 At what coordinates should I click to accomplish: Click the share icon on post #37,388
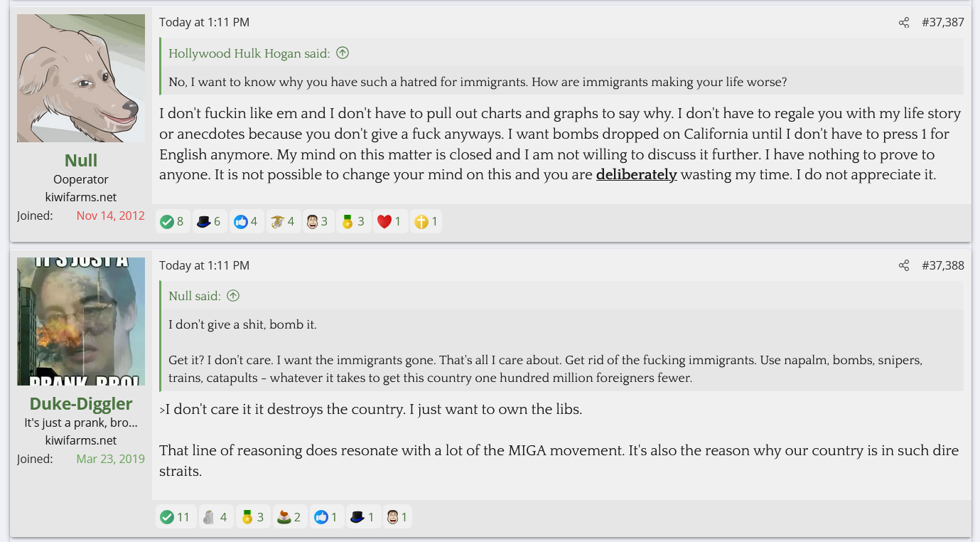903,266
